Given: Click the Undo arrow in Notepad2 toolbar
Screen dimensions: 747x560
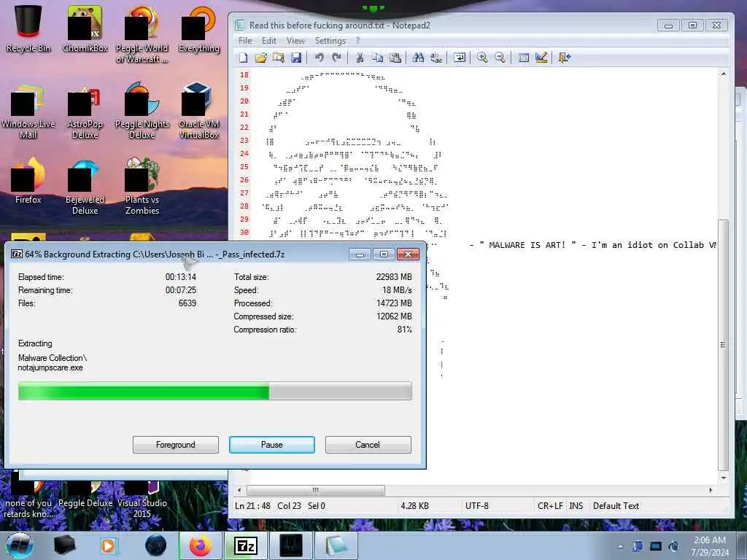Looking at the screenshot, I should (x=320, y=58).
